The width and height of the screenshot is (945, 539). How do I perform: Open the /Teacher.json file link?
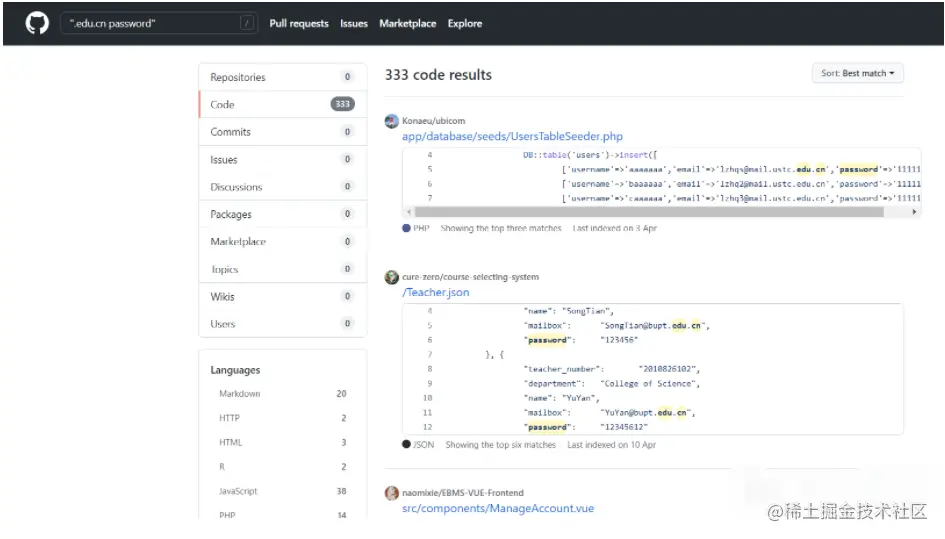[x=435, y=292]
